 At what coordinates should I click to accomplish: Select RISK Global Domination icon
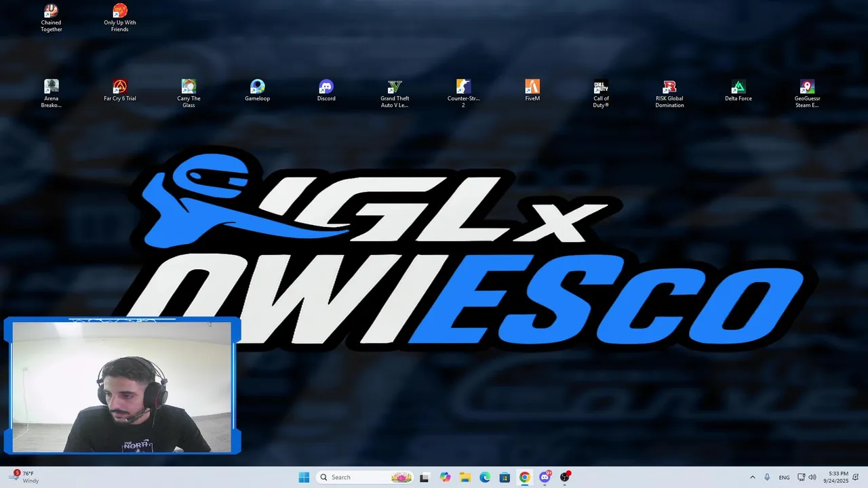669,94
